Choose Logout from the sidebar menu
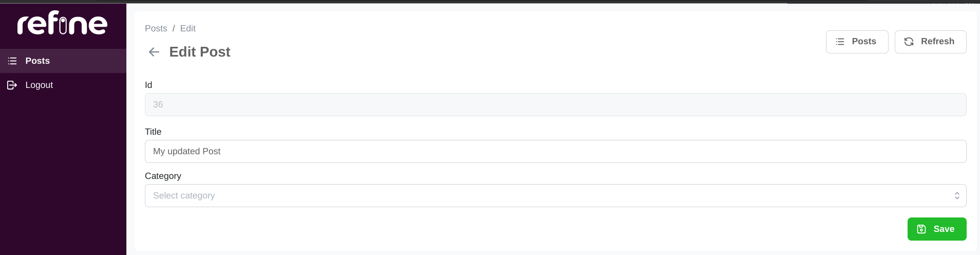The image size is (980, 255). (63, 85)
